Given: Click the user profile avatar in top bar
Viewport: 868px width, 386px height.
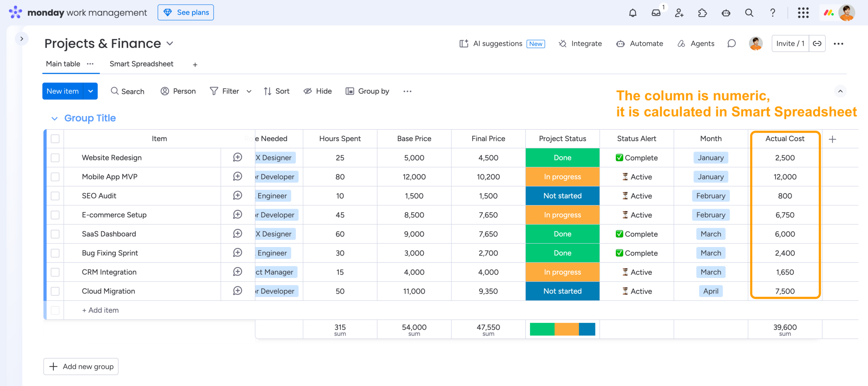Looking at the screenshot, I should point(847,13).
